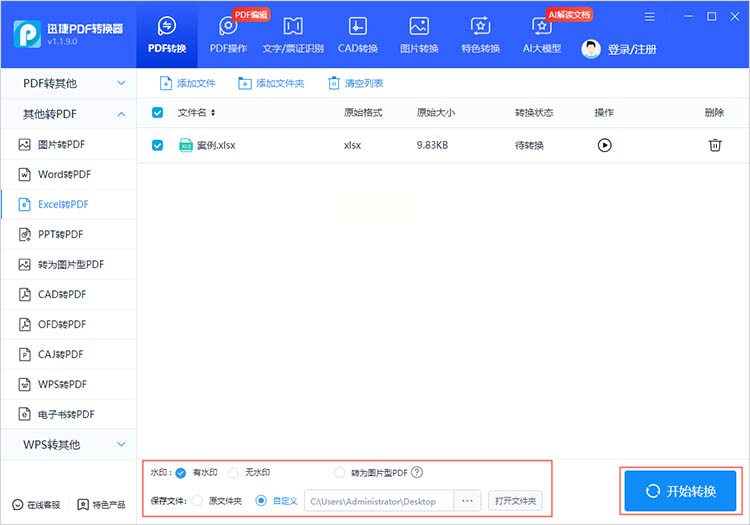The image size is (750, 525).
Task: Open the 文字/票证识别 toolbar icon
Action: [293, 27]
